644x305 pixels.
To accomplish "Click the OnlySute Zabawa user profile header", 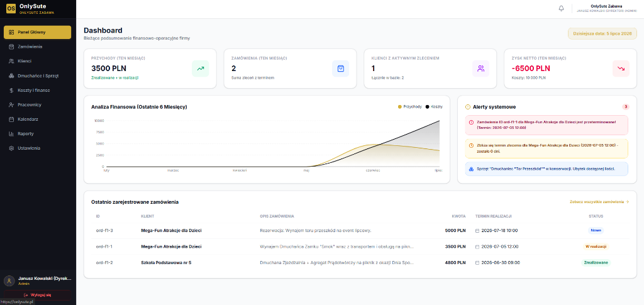I will [606, 9].
